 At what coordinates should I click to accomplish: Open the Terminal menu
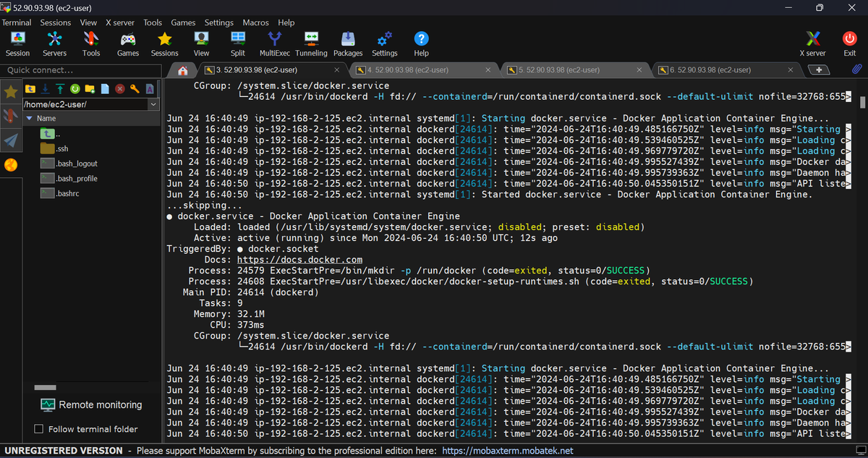point(16,22)
